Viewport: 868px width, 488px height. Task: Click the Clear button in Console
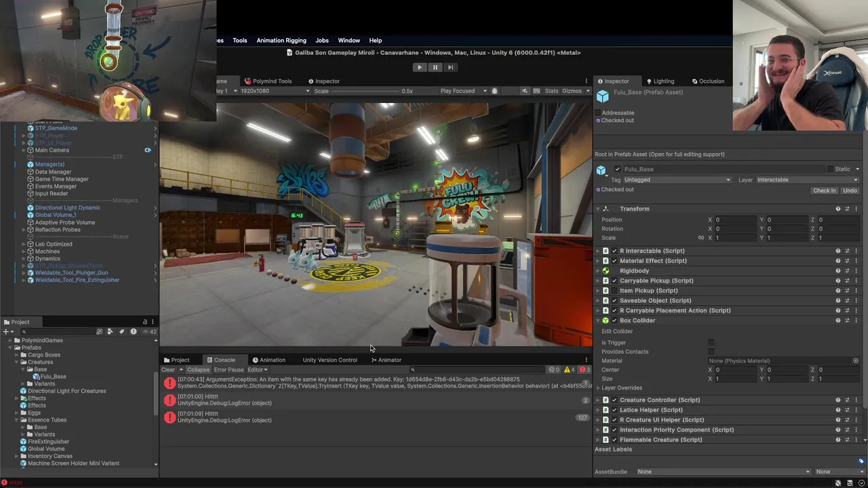[168, 370]
